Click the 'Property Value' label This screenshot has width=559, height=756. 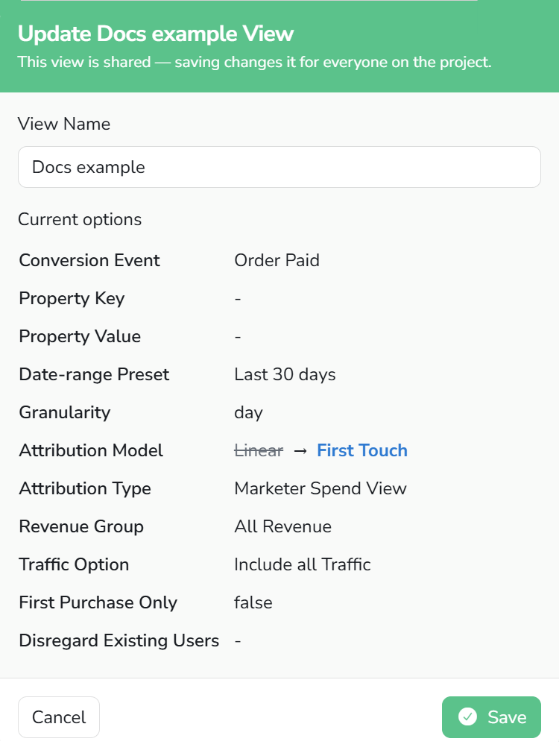click(80, 336)
